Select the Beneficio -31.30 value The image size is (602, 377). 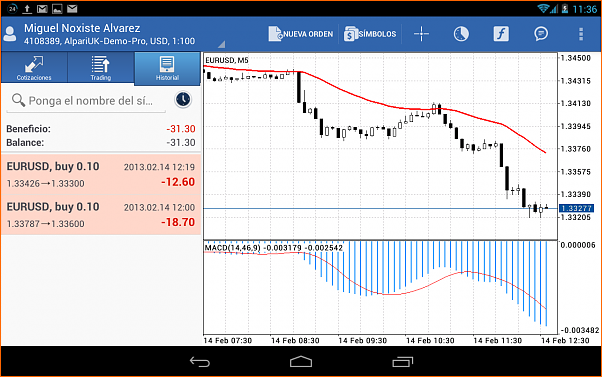181,129
